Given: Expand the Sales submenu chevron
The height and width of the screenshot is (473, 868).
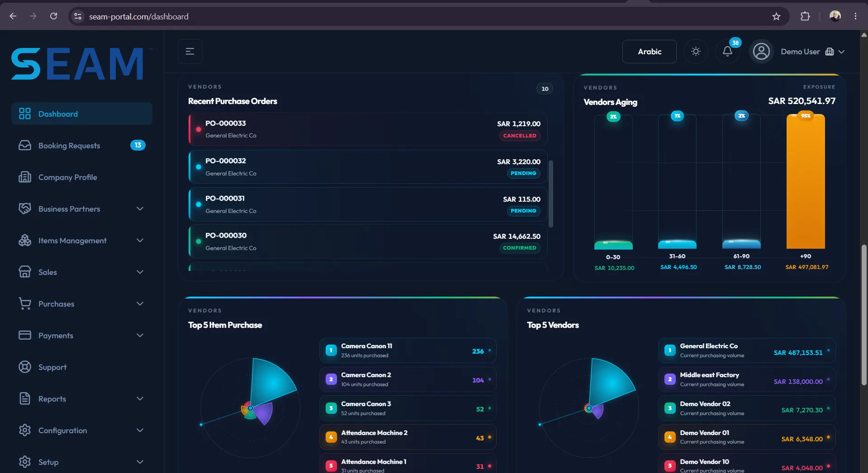Looking at the screenshot, I should (x=140, y=272).
